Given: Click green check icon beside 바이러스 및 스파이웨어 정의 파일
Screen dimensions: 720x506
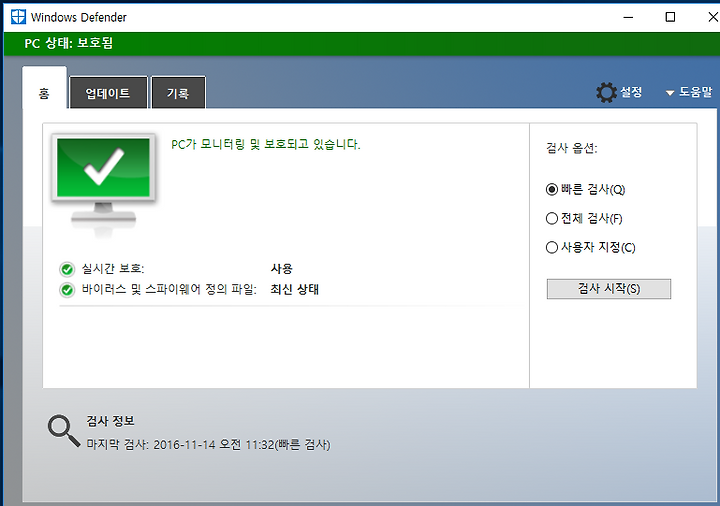Looking at the screenshot, I should tap(67, 290).
